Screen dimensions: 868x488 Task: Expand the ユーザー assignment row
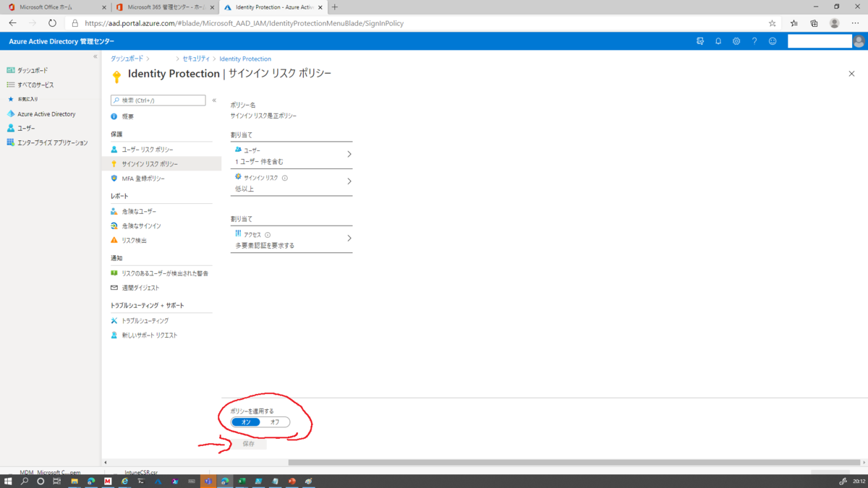pos(292,155)
